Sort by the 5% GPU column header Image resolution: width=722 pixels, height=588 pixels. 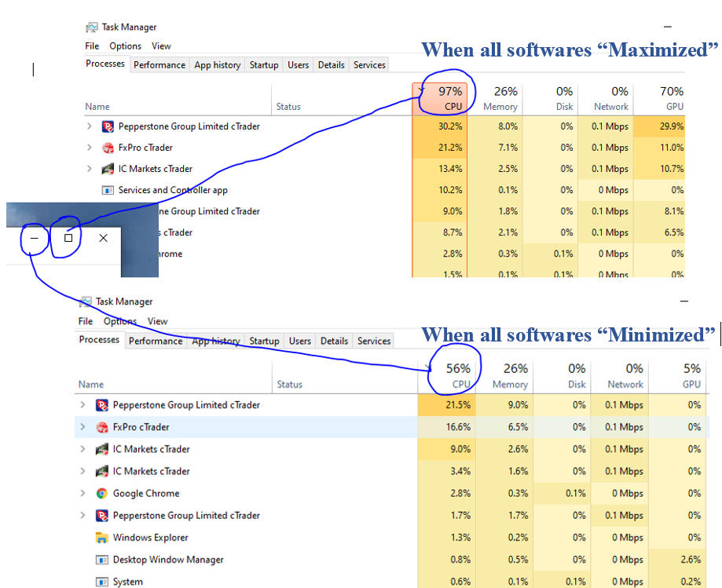[677, 376]
